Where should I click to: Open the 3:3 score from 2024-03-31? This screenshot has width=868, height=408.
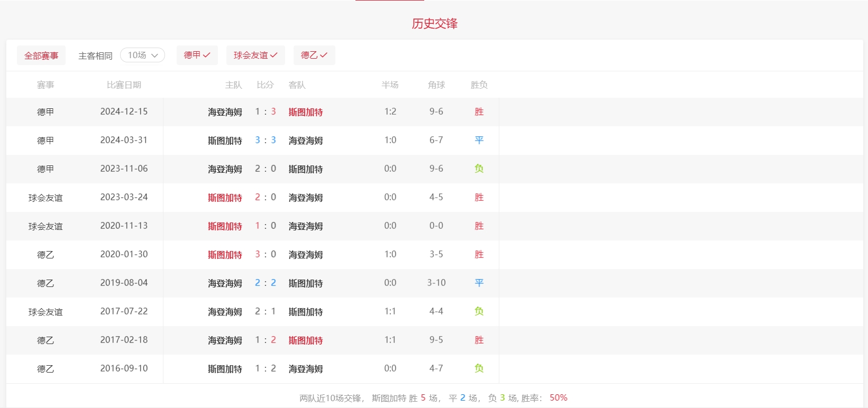click(x=266, y=140)
